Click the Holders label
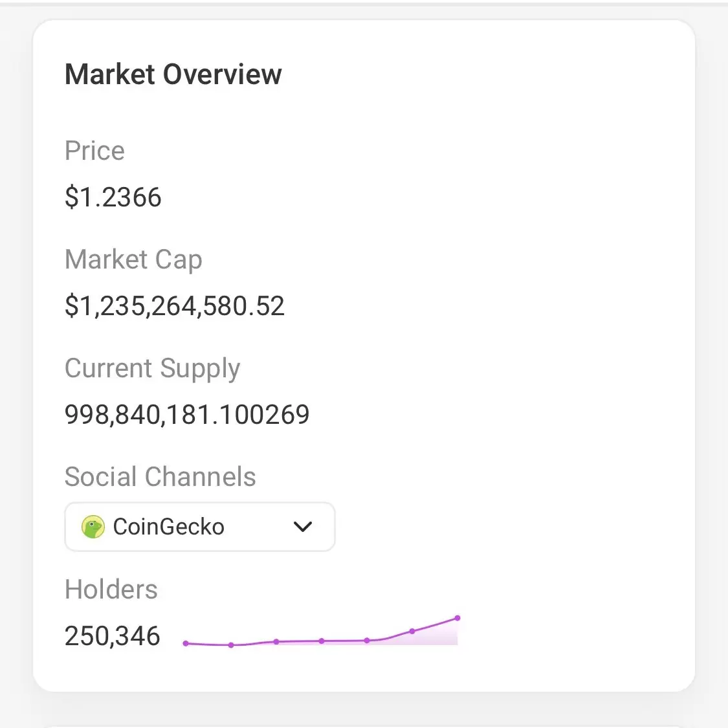Screen dimensions: 728x728 pyautogui.click(x=111, y=589)
